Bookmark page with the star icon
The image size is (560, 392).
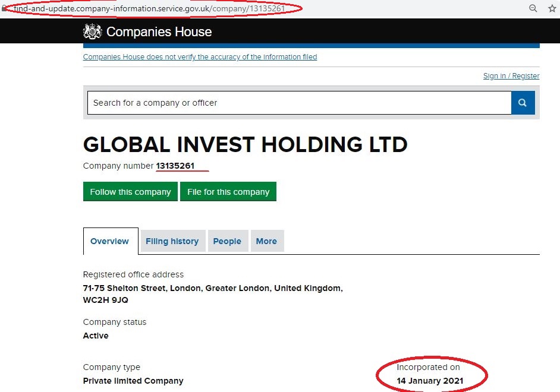552,8
